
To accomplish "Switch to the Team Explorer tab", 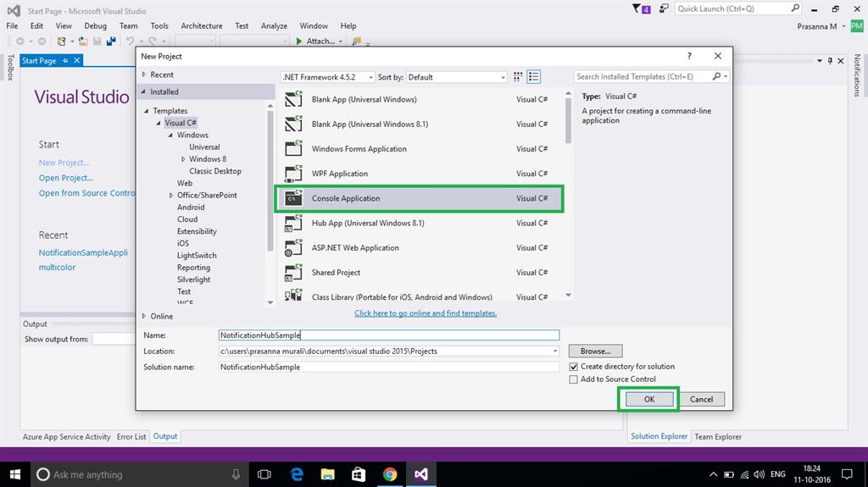I will click(x=718, y=437).
